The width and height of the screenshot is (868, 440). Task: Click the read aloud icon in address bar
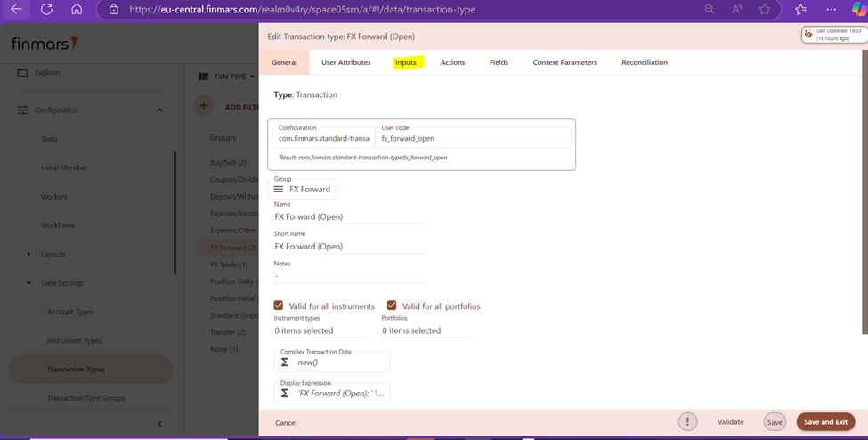click(737, 10)
